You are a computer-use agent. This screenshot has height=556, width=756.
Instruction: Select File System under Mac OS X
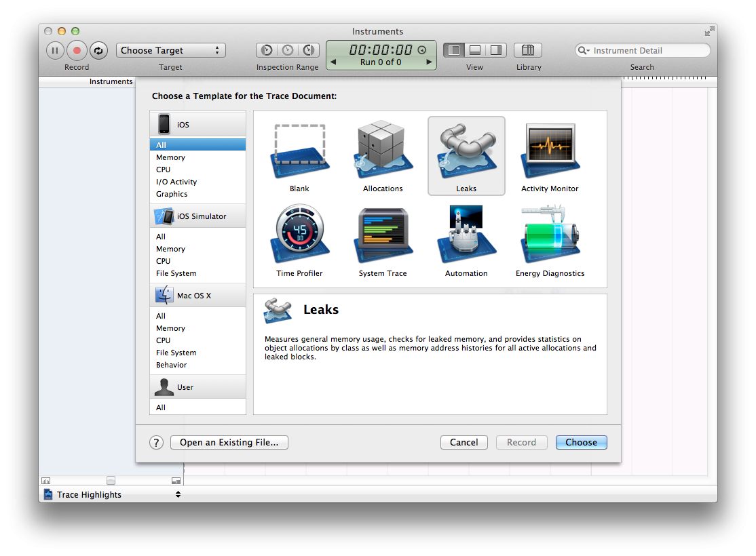[x=197, y=353]
